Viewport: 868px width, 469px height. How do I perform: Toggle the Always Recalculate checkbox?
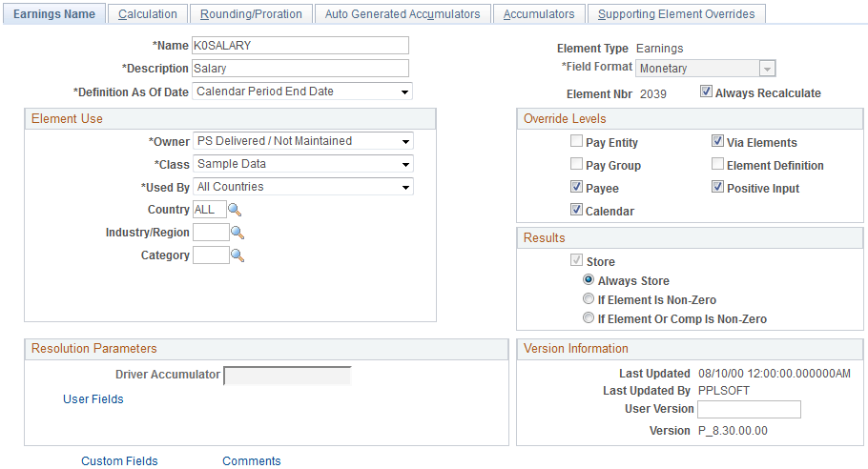coord(706,92)
